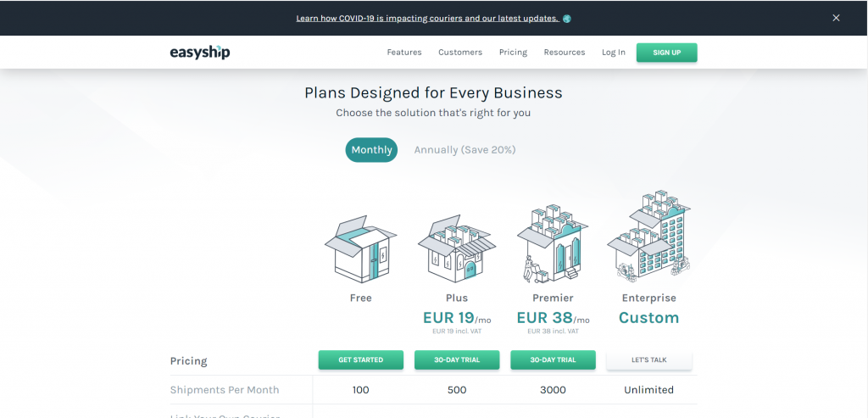The width and height of the screenshot is (868, 418).
Task: Go to the Pricing page
Action: coord(513,52)
